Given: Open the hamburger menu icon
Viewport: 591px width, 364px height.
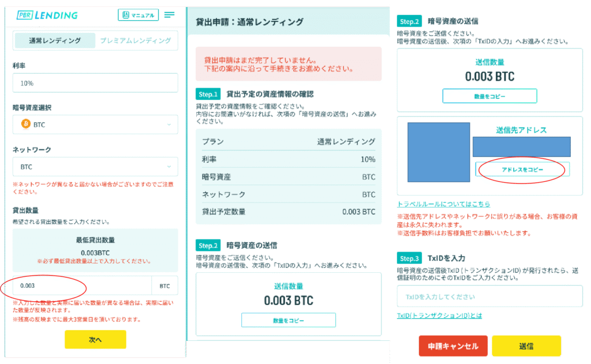Looking at the screenshot, I should [x=169, y=15].
